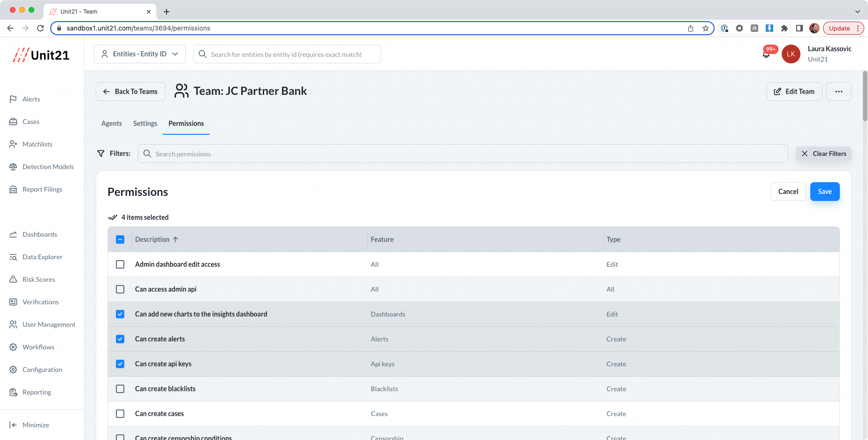The width and height of the screenshot is (868, 440).
Task: Open browser extensions puzzle icon
Action: click(x=784, y=28)
